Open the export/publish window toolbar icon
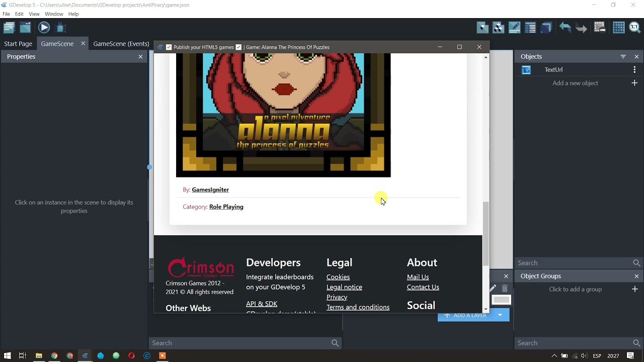 [x=25, y=28]
